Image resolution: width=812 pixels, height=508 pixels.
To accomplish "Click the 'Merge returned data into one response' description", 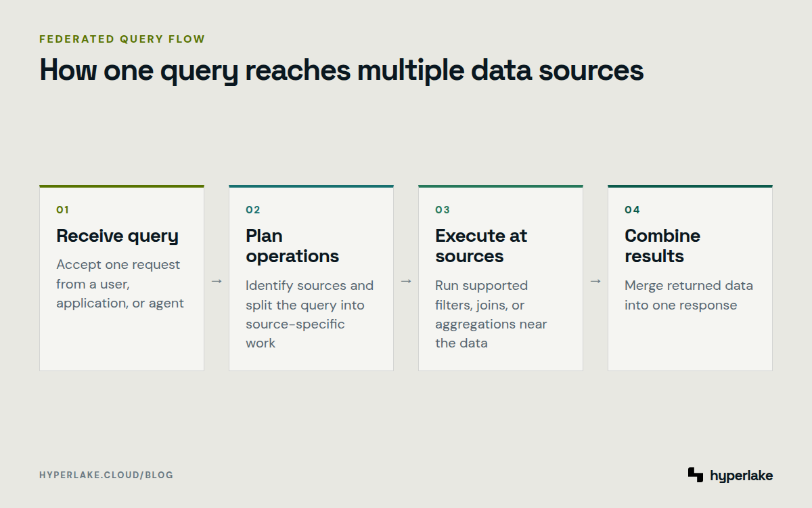I will click(689, 295).
